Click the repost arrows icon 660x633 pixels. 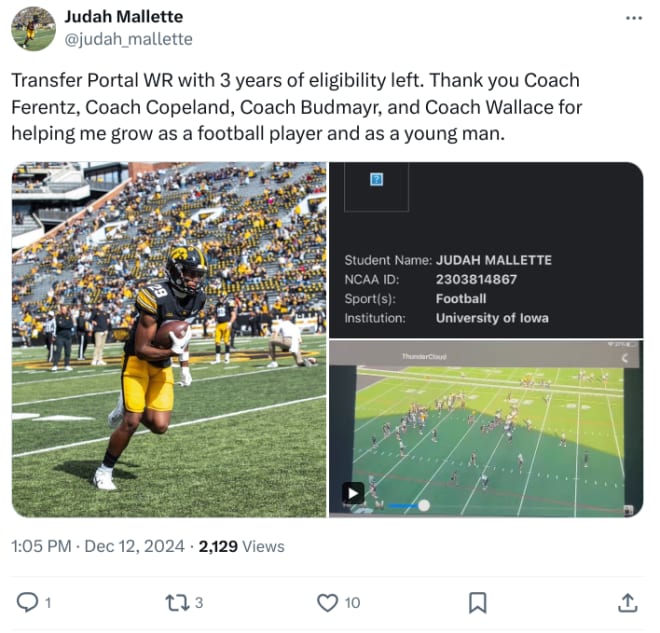176,602
